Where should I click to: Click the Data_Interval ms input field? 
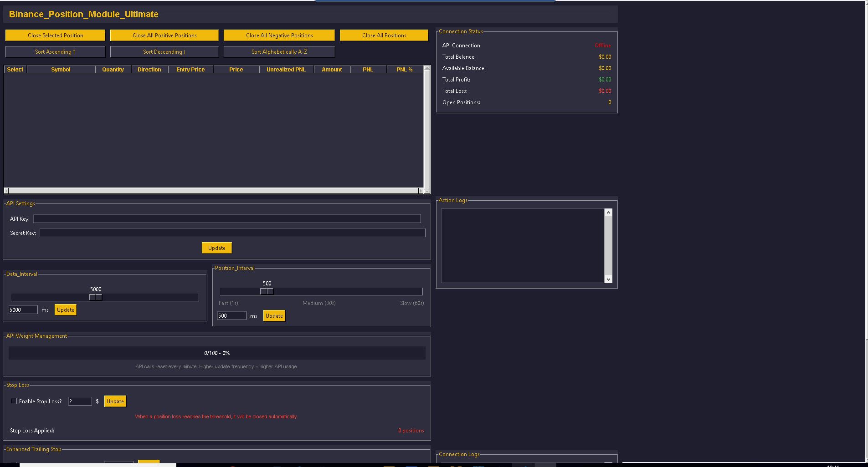(23, 310)
